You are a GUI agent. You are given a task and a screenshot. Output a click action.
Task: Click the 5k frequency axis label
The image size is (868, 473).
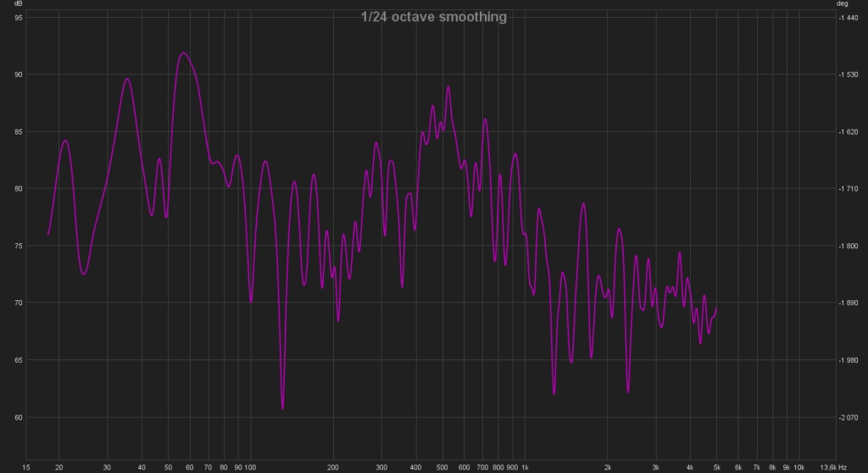pyautogui.click(x=716, y=466)
